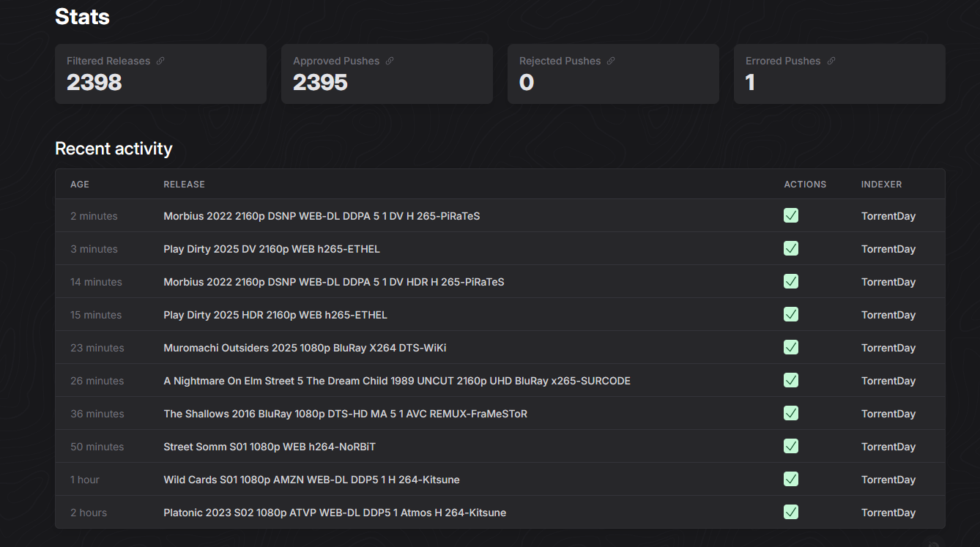The image size is (980, 547).
Task: Click the Recent activity heading
Action: click(x=114, y=149)
